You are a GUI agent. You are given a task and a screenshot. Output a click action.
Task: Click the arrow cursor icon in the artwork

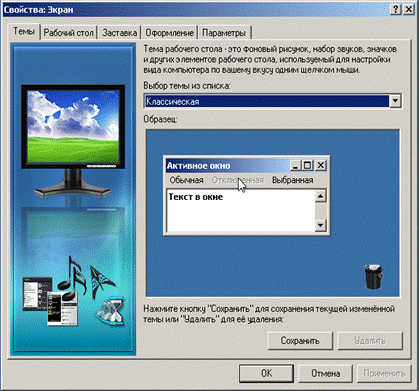[102, 281]
